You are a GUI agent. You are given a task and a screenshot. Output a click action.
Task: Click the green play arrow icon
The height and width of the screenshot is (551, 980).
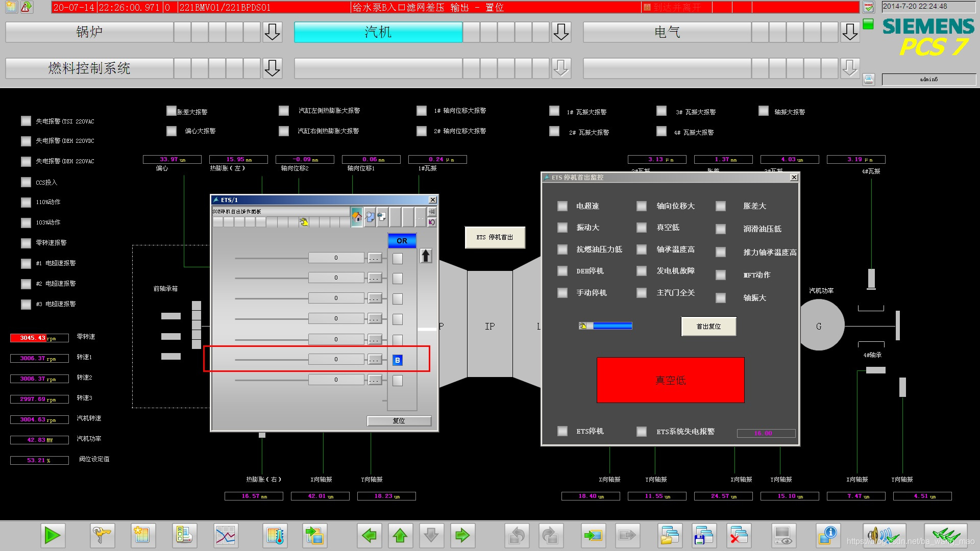[52, 535]
